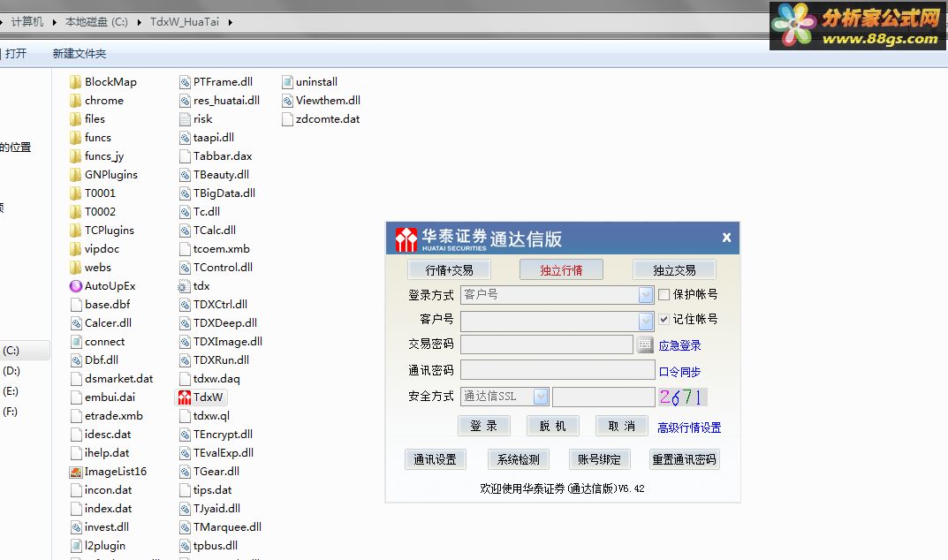Expand the 登录方式 dropdown
This screenshot has width=948, height=560.
[646, 294]
